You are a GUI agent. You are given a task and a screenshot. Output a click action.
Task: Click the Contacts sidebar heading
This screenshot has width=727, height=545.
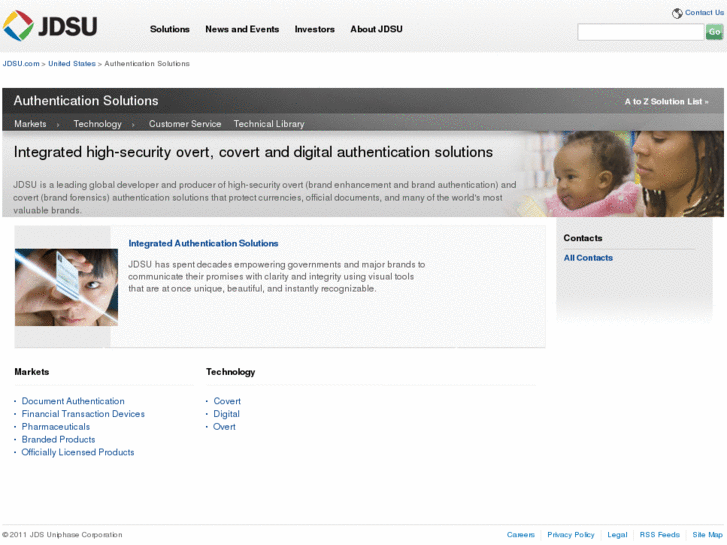pos(583,238)
